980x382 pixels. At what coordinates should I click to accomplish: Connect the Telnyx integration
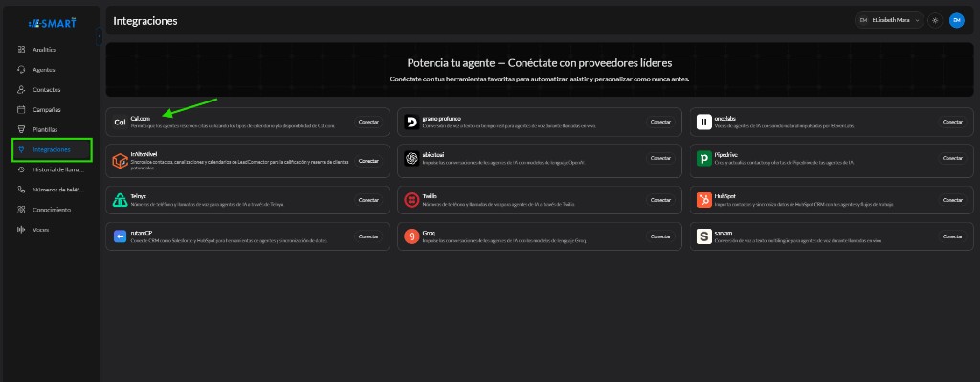pyautogui.click(x=368, y=200)
